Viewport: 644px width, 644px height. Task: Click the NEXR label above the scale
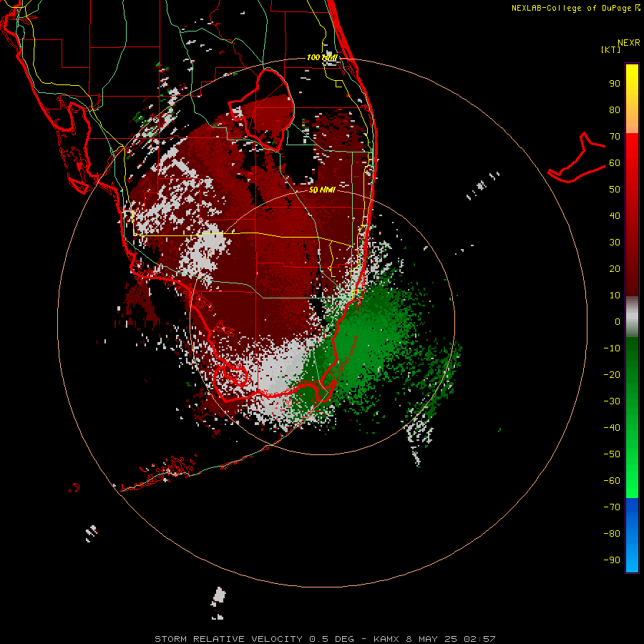pos(628,43)
